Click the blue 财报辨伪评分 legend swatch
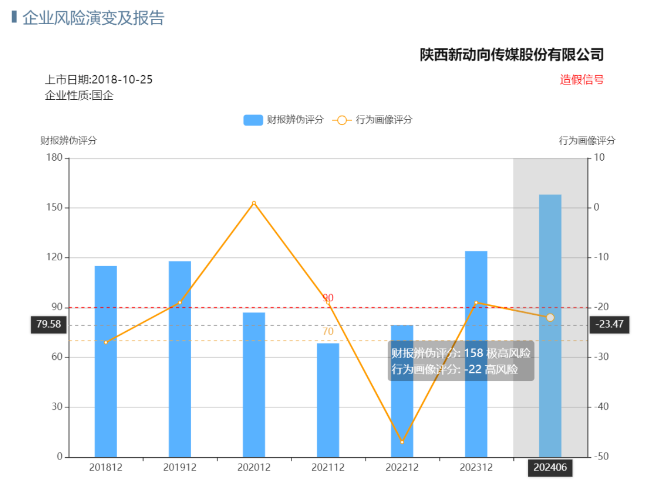The image size is (650, 502). [253, 120]
